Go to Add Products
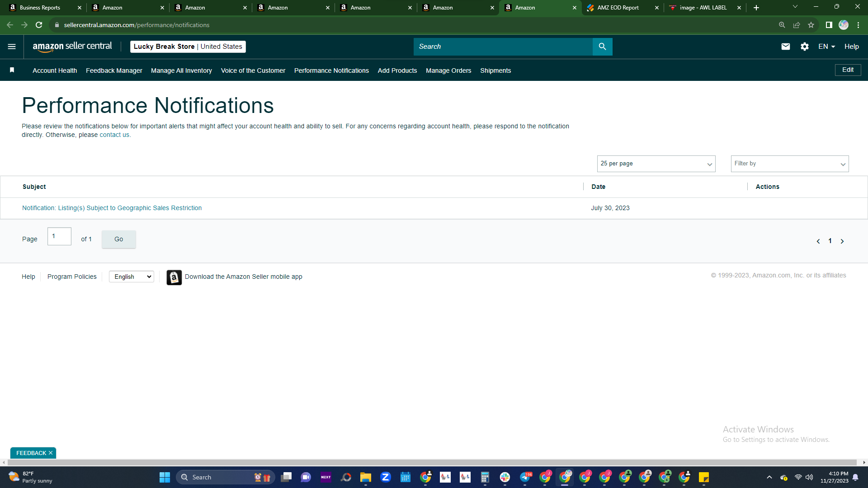Screen dimensions: 868x488 [x=397, y=70]
